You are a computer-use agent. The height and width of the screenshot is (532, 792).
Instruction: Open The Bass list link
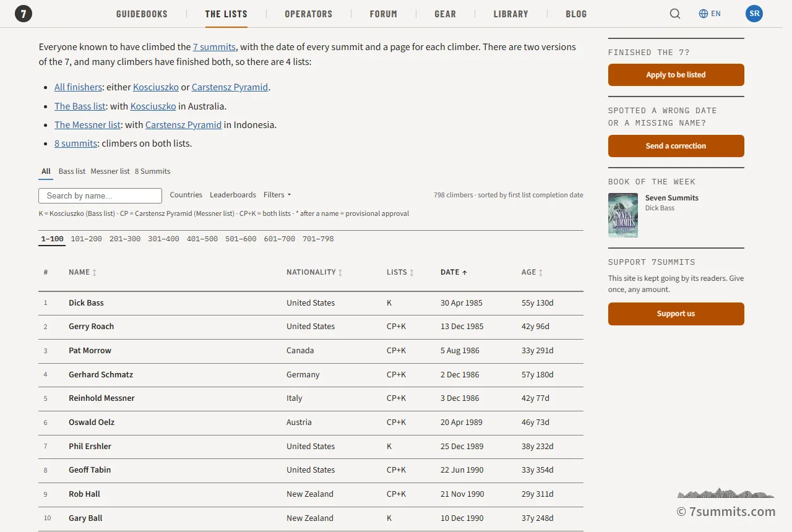(80, 106)
